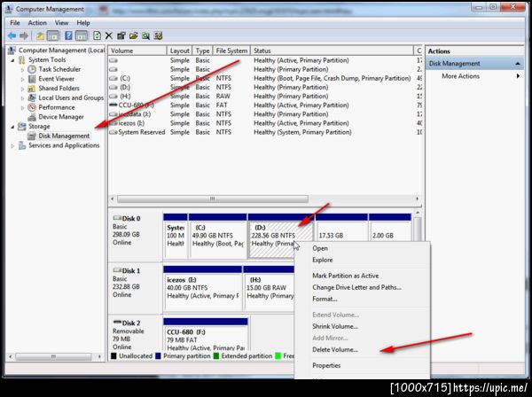
Task: Select Shared Folders in the tree
Action: click(59, 88)
